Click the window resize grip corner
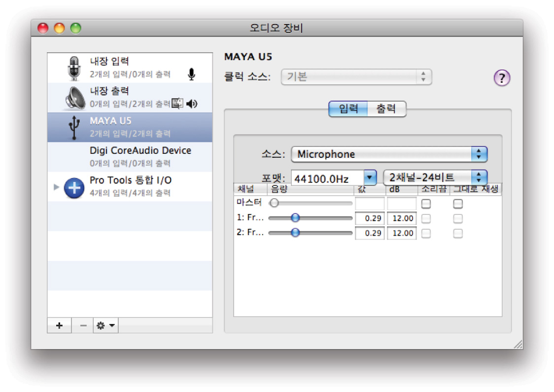 point(518,344)
